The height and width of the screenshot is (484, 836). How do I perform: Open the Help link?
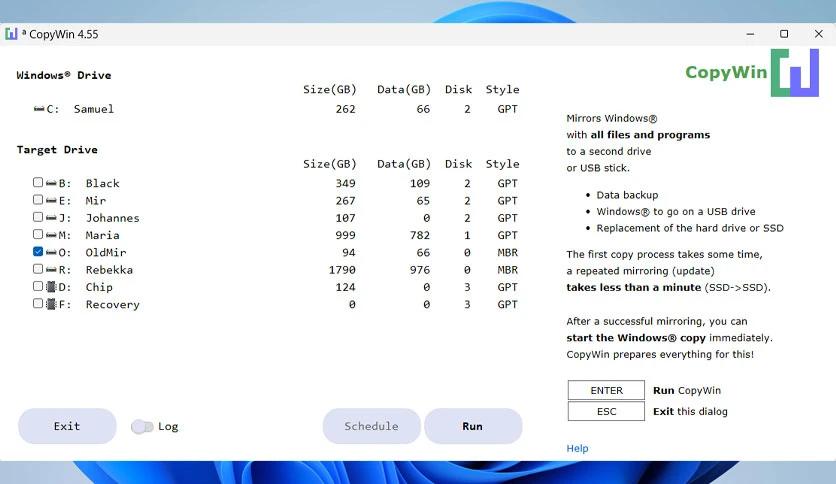577,448
